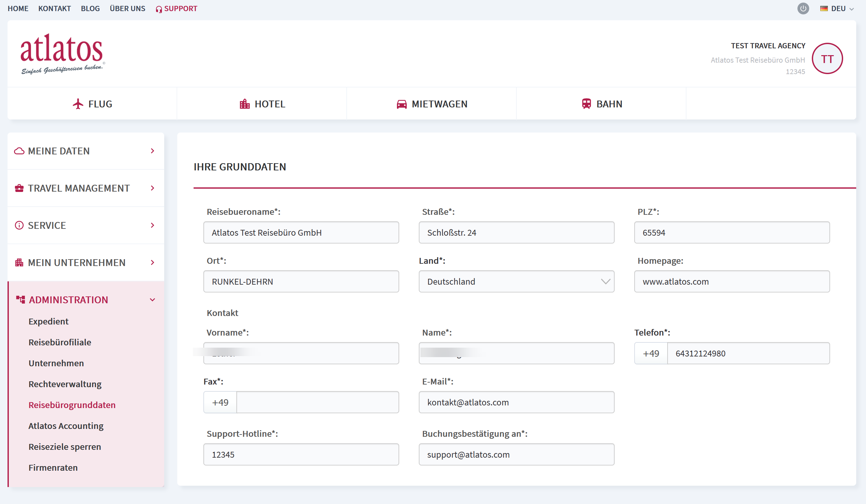The image size is (866, 504).
Task: Switch to the Hotel tab
Action: pos(262,104)
